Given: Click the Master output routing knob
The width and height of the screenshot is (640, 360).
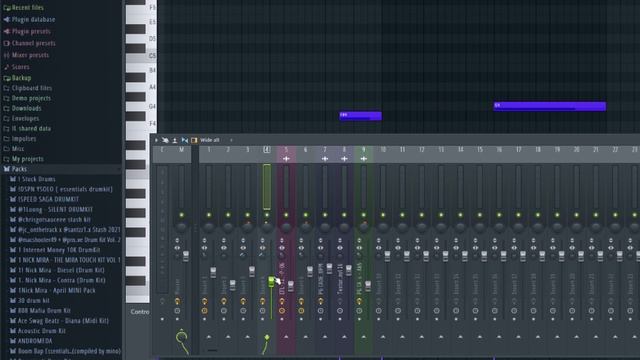Looking at the screenshot, I should pyautogui.click(x=182, y=337).
